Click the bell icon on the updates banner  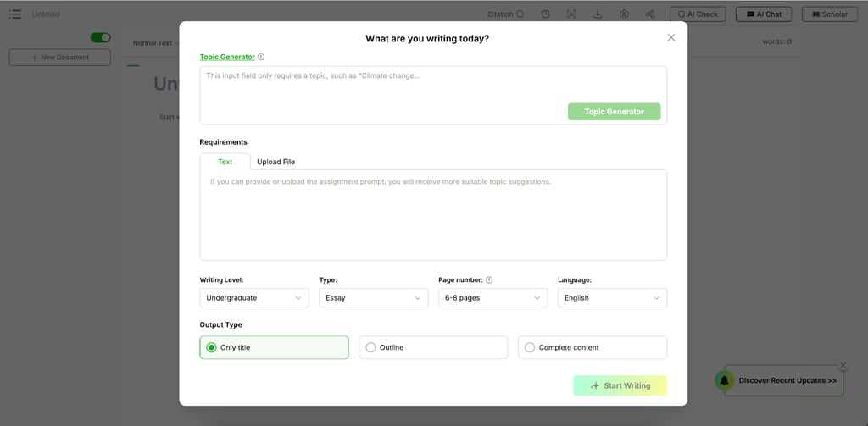[725, 380]
